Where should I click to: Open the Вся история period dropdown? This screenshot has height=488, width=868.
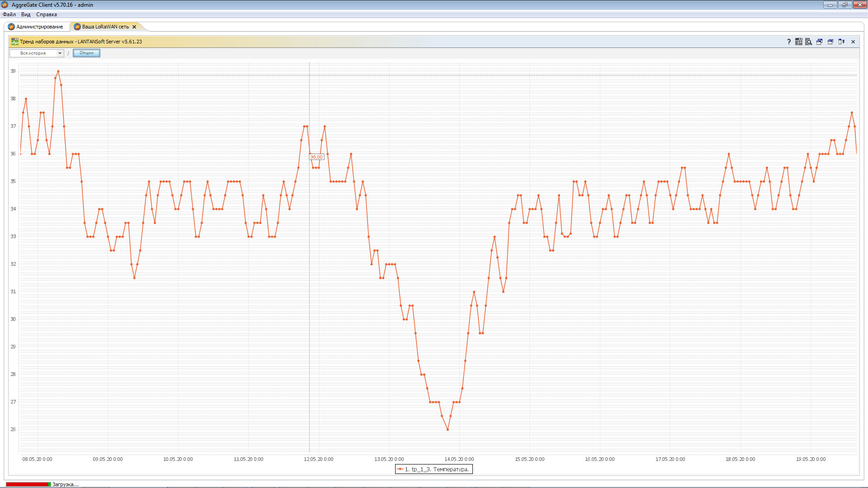coord(37,53)
